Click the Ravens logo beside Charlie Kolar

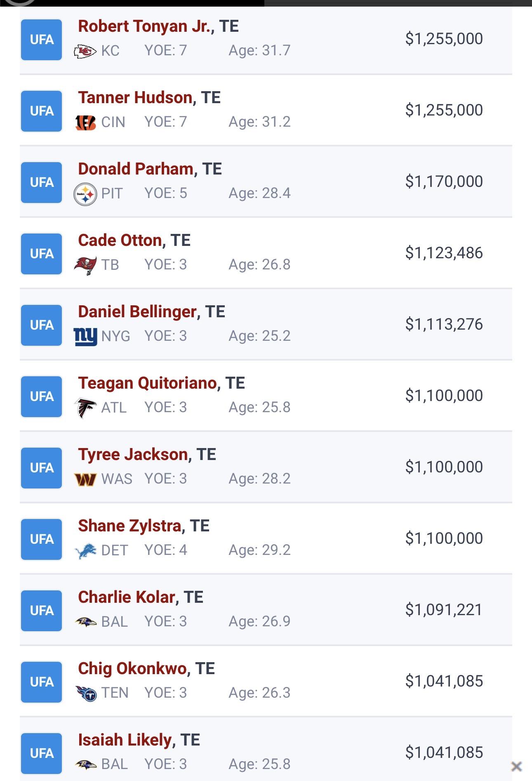[x=85, y=622]
